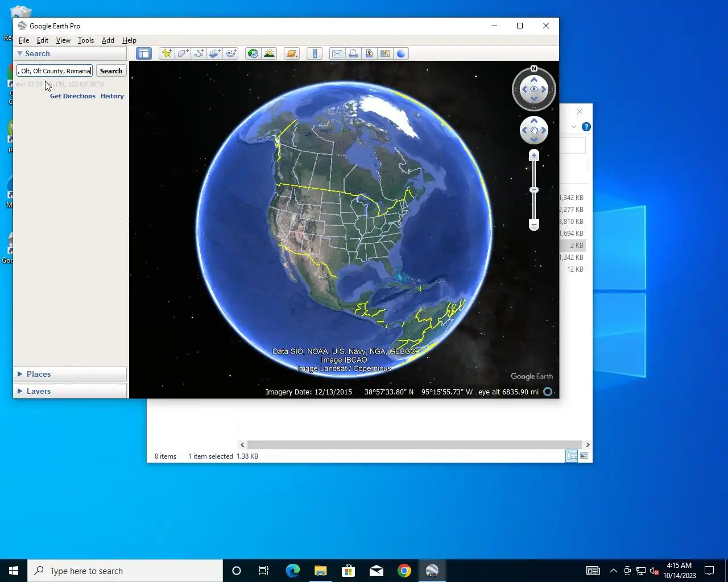Open the Add menu
The height and width of the screenshot is (582, 728).
108,40
